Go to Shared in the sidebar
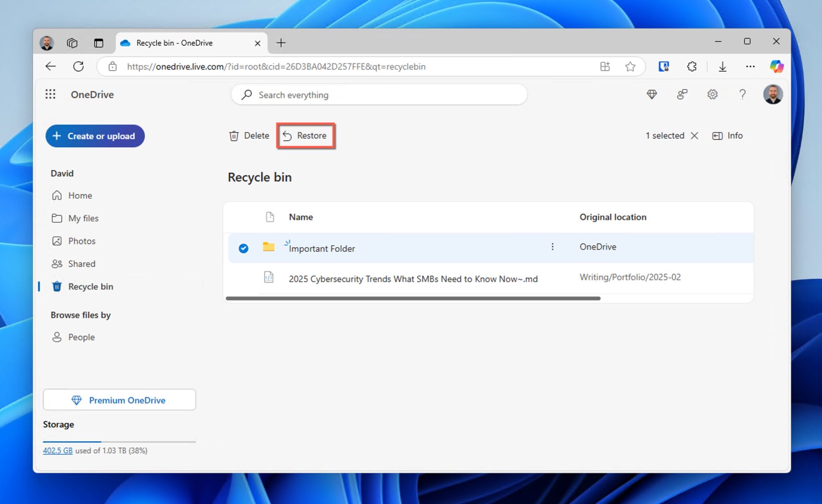Image resolution: width=822 pixels, height=504 pixels. pos(81,264)
